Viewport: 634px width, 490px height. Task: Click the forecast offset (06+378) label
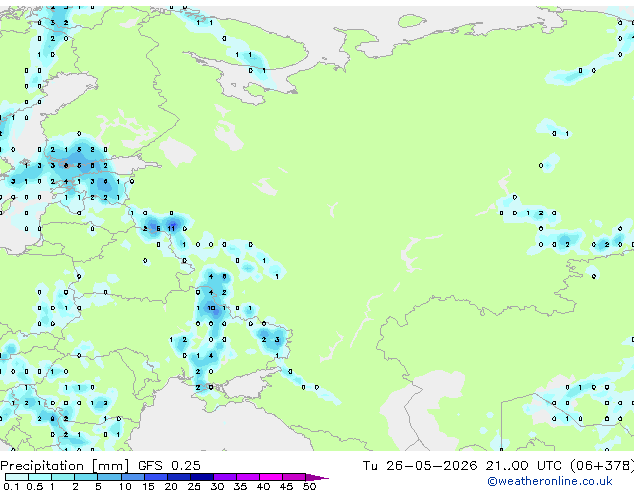coord(602,466)
